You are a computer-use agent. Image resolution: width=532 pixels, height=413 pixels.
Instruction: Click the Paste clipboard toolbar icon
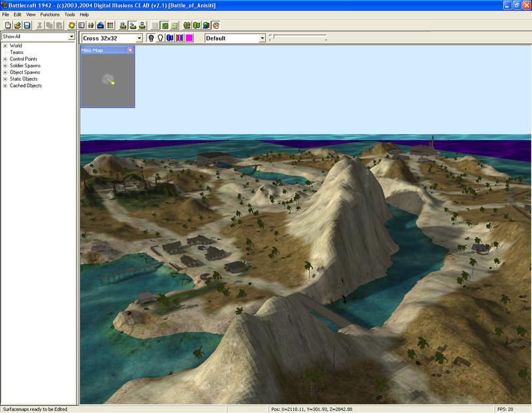59,25
